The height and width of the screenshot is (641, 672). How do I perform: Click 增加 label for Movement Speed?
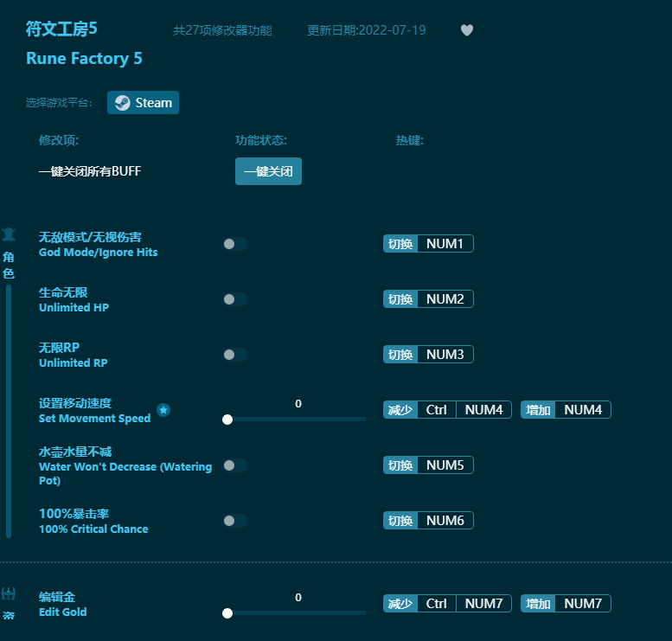(538, 409)
